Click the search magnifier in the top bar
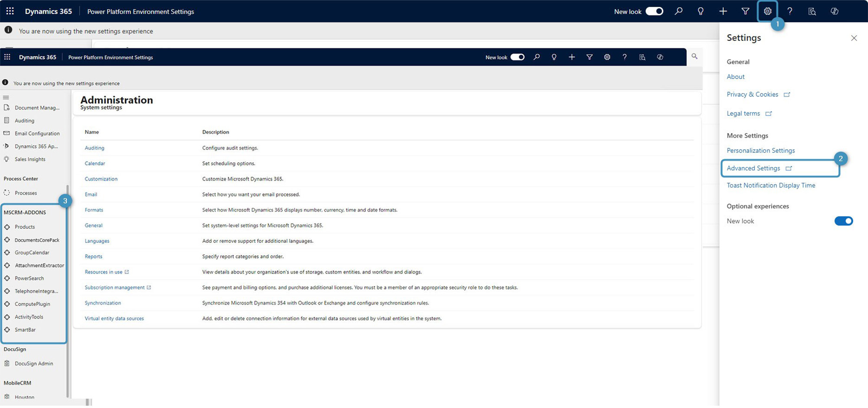The width and height of the screenshot is (868, 408). pyautogui.click(x=679, y=11)
